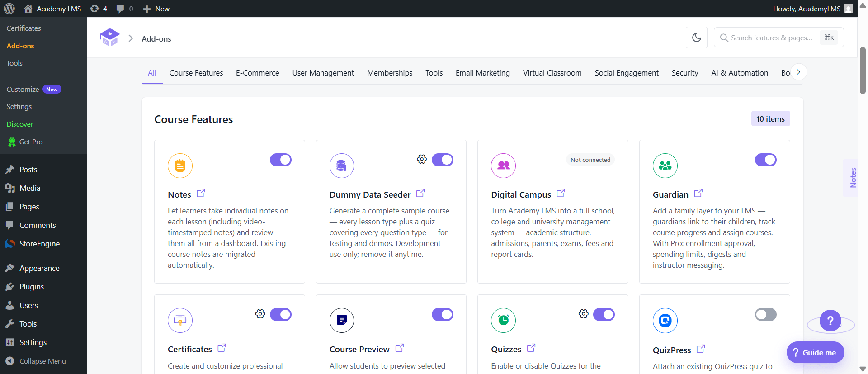Open the Howdy, AcademyLMS account menu

[x=812, y=9]
